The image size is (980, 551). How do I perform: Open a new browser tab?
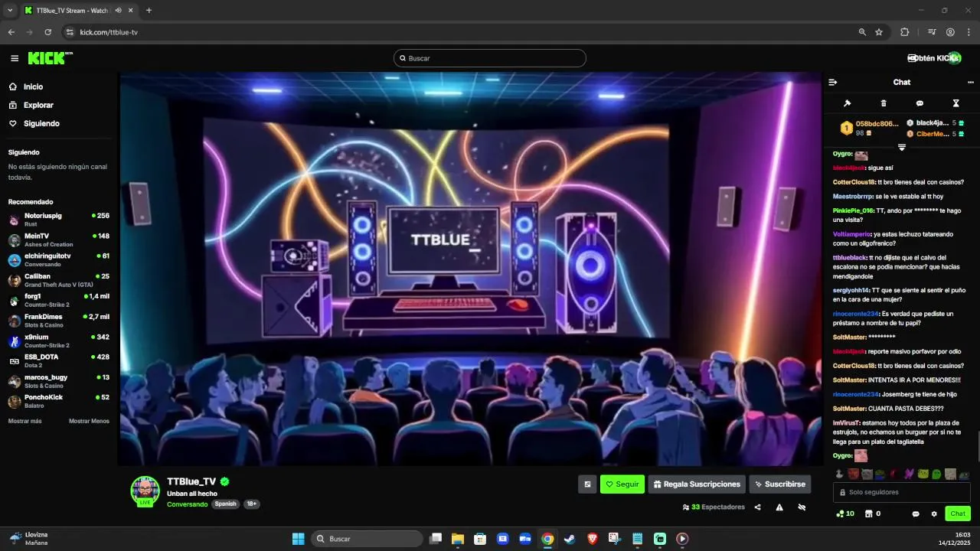tap(149, 11)
